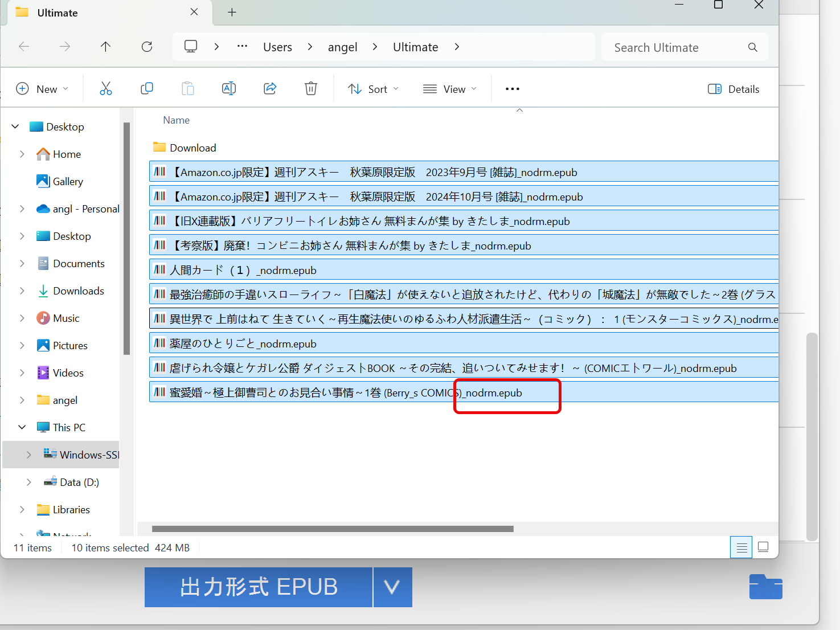The width and height of the screenshot is (840, 630).
Task: Paste from clipboard icon
Action: coord(188,88)
